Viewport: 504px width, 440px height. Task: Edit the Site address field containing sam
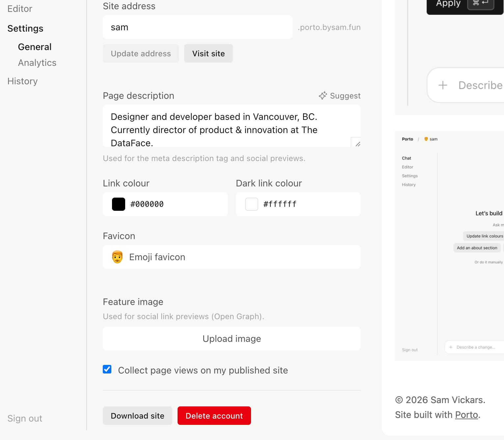coord(198,27)
